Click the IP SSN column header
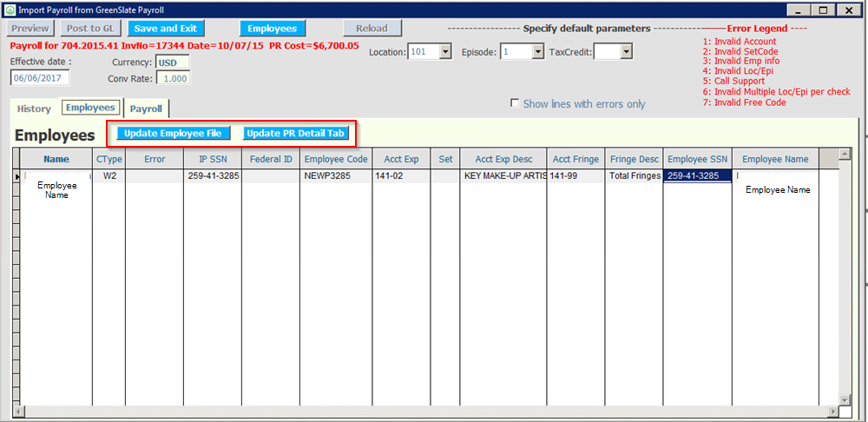 [x=213, y=159]
